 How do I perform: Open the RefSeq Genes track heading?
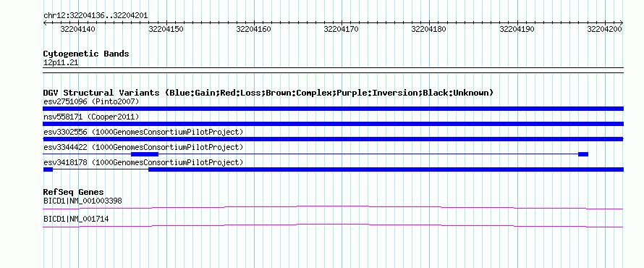pos(74,193)
